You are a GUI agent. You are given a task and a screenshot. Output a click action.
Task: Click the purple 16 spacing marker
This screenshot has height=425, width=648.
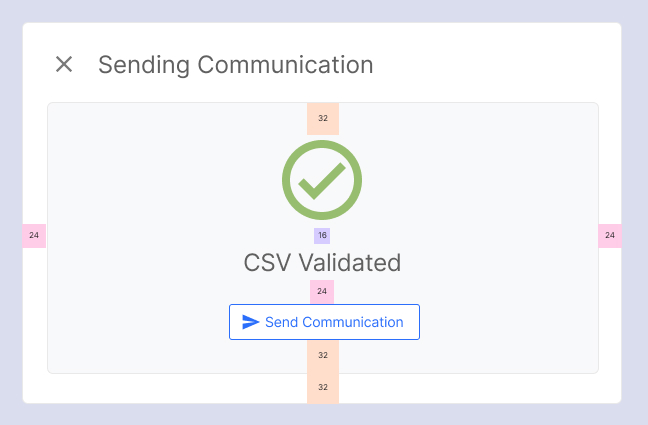coord(322,236)
